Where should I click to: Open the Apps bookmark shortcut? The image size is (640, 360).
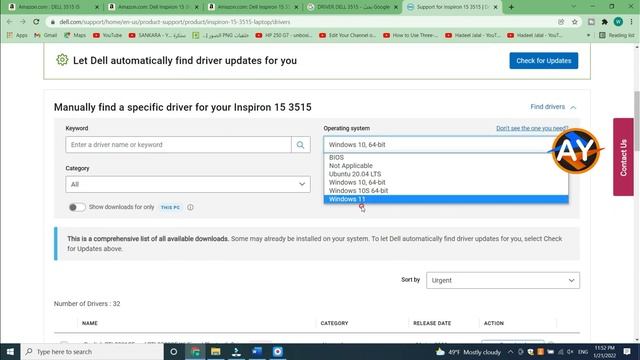point(17,36)
